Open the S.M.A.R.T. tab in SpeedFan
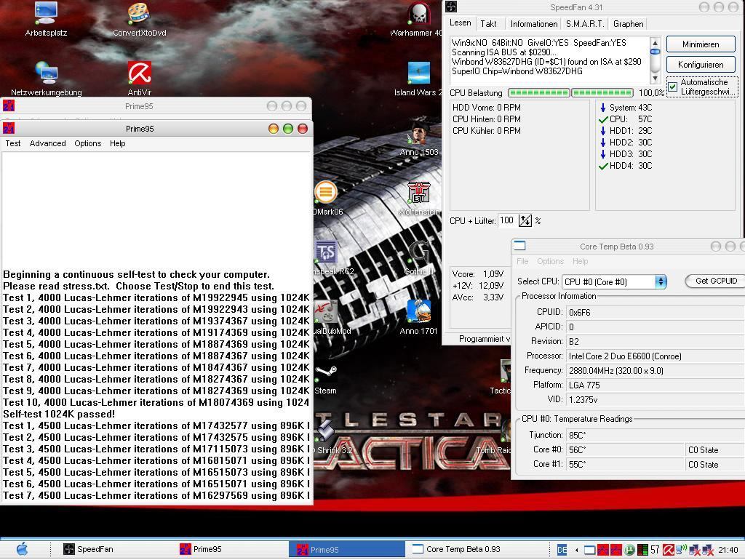This screenshot has width=745, height=560. click(585, 24)
